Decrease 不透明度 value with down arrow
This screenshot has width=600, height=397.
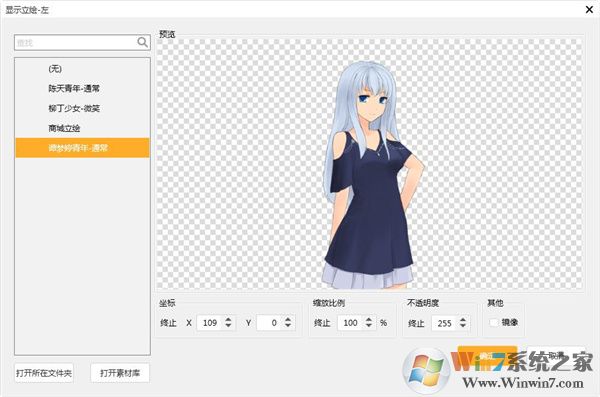[x=463, y=326]
